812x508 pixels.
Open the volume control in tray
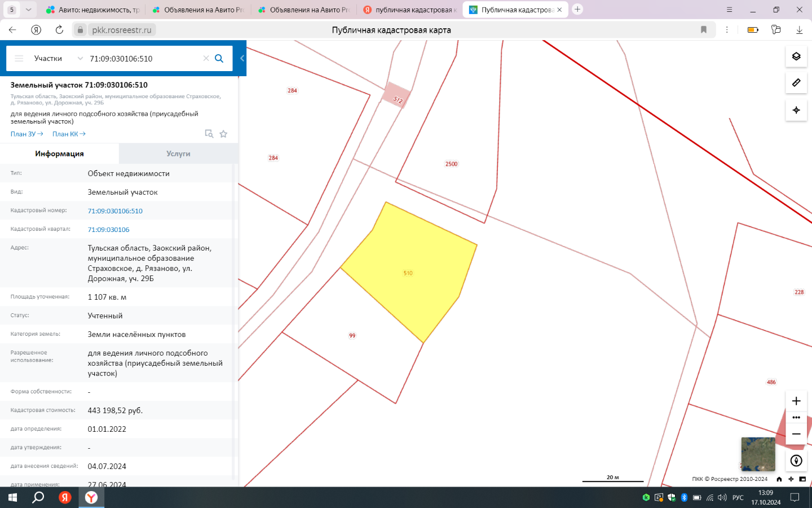coord(722,498)
